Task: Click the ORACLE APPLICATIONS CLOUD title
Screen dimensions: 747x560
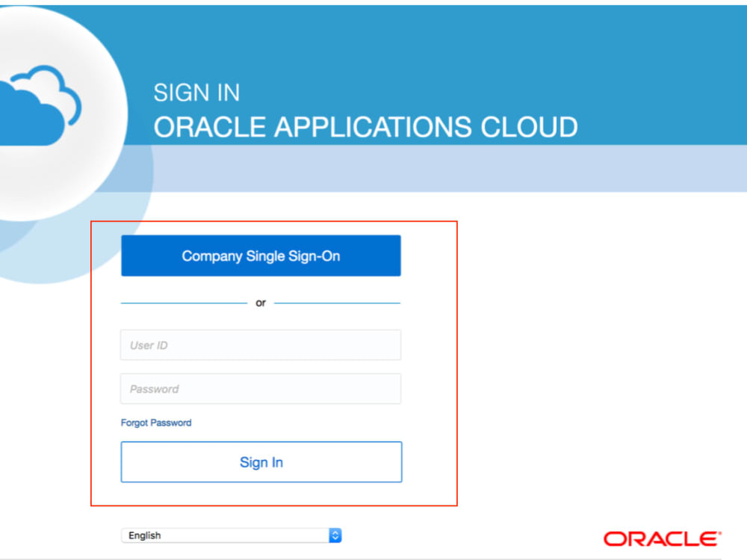Action: [365, 126]
